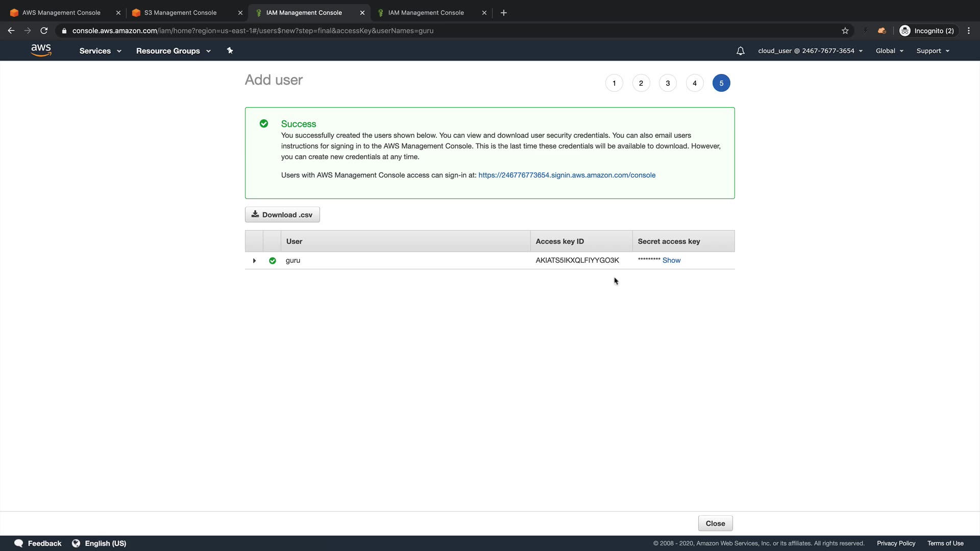Bookmark this page with star icon
The width and height of the screenshot is (980, 551).
coord(845,31)
